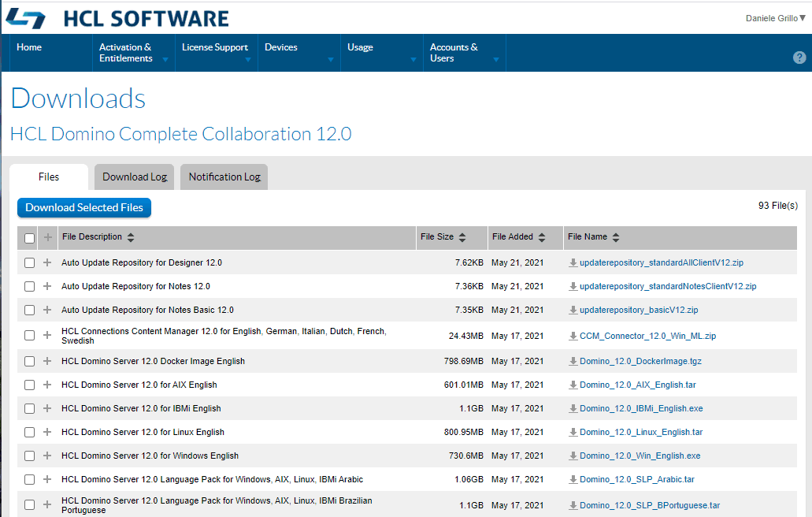
Task: Select checkbox for Language Pack Arabic
Action: click(x=29, y=480)
